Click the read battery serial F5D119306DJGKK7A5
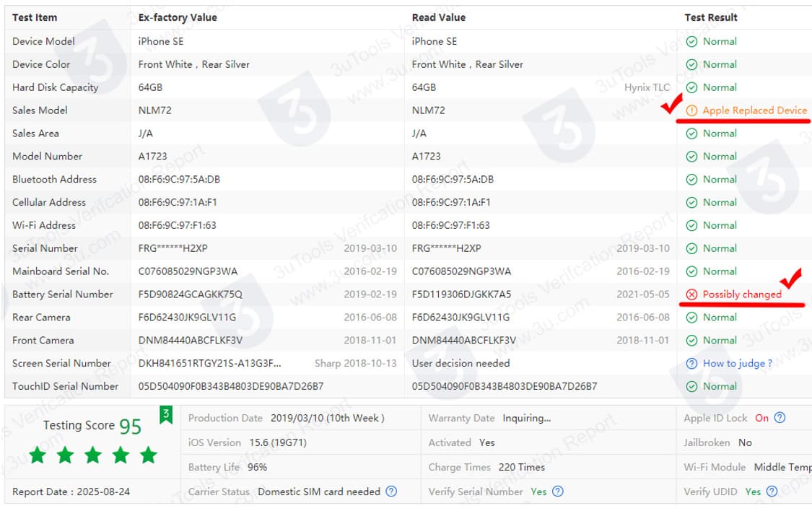 click(461, 294)
